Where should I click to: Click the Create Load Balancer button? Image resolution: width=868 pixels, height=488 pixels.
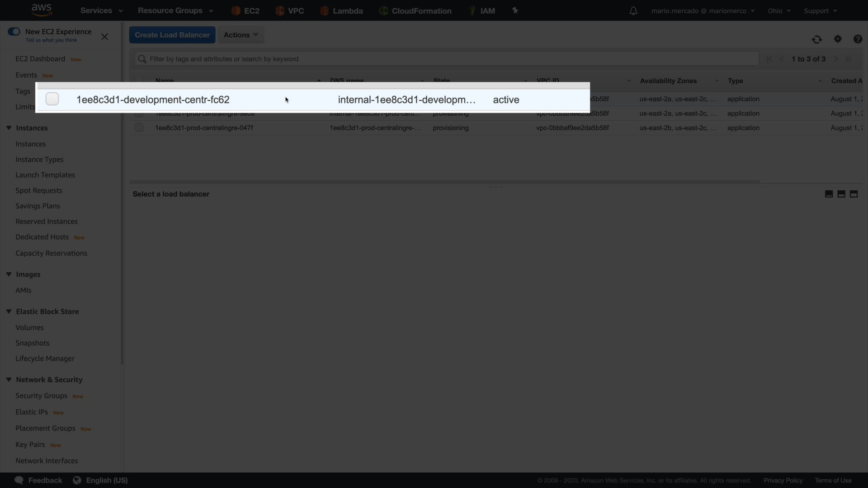[x=172, y=35]
